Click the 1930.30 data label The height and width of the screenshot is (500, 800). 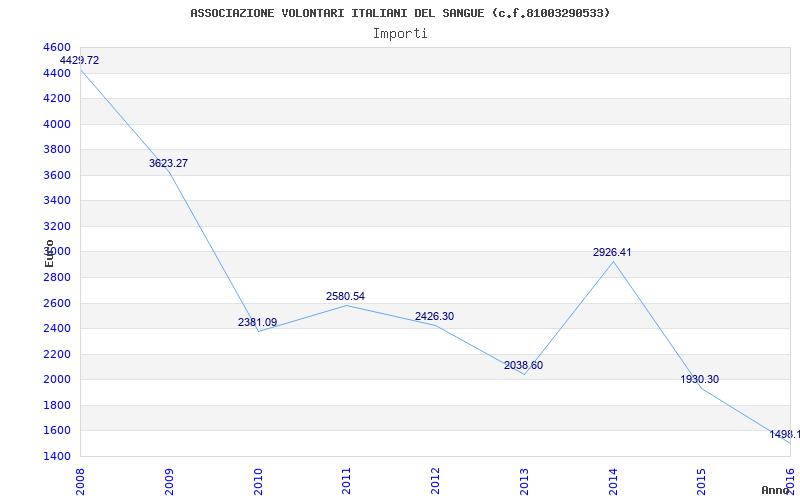[x=699, y=379]
